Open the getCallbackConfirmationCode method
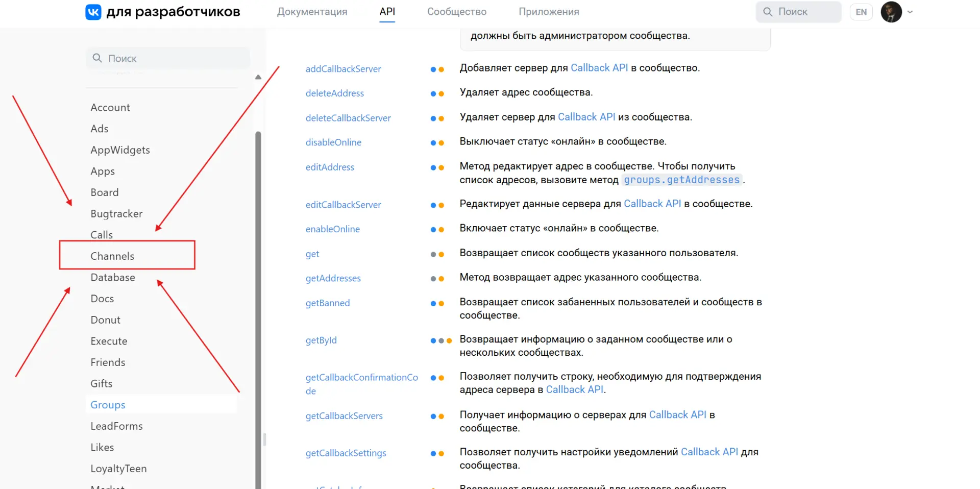 tap(361, 384)
